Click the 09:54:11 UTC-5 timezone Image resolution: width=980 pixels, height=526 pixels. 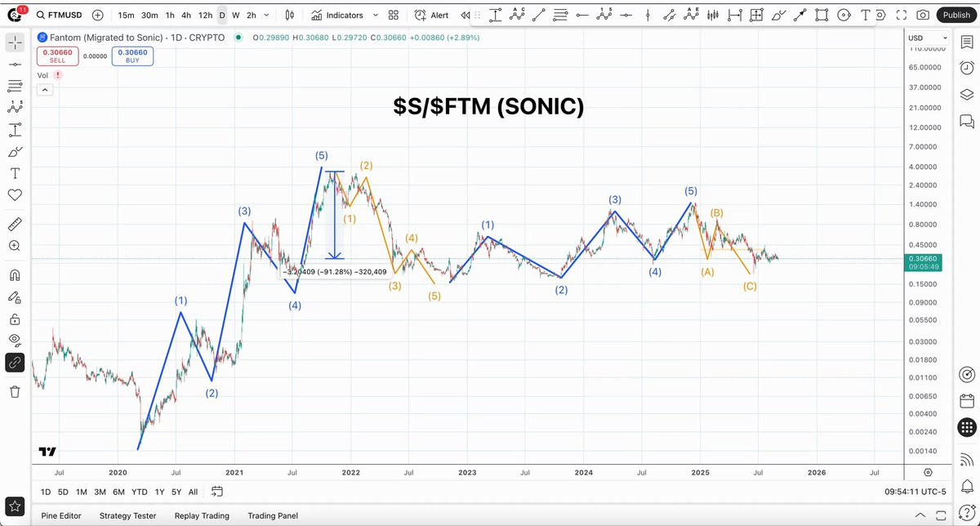click(x=915, y=492)
